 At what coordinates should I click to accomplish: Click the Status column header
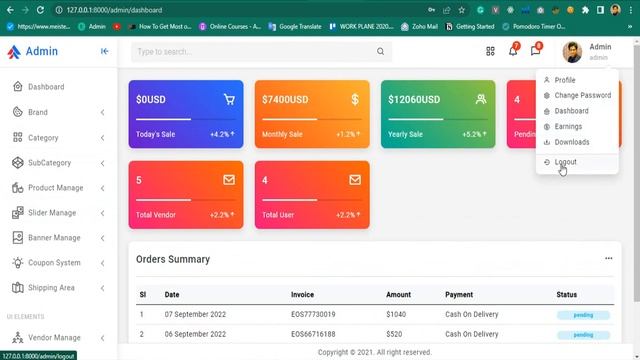pyautogui.click(x=567, y=294)
